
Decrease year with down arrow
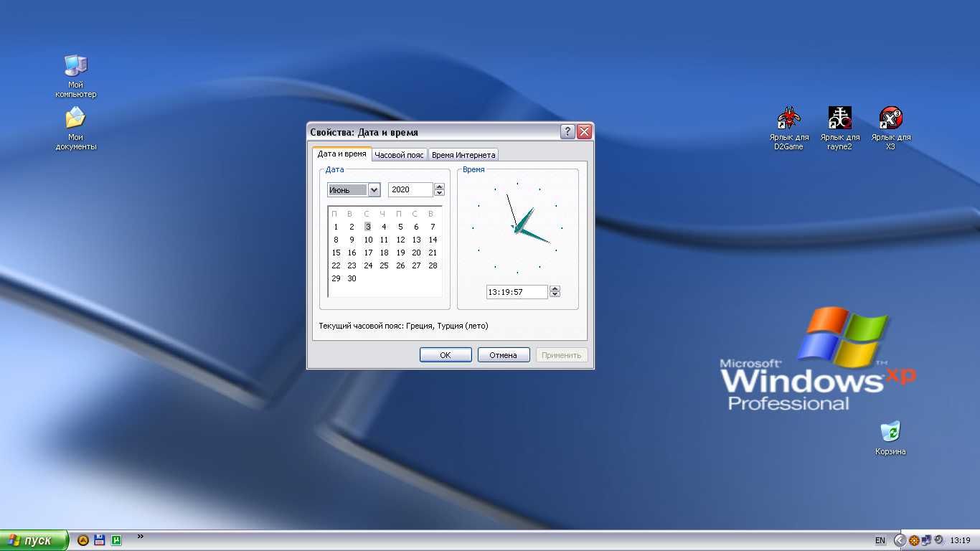click(x=440, y=193)
